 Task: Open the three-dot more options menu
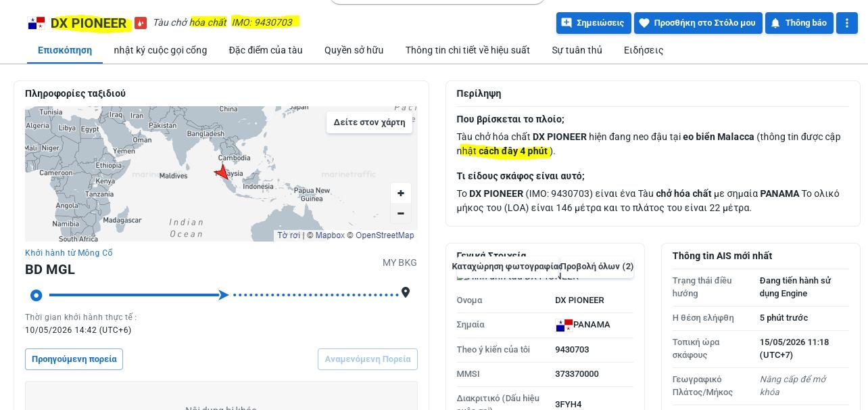click(847, 23)
